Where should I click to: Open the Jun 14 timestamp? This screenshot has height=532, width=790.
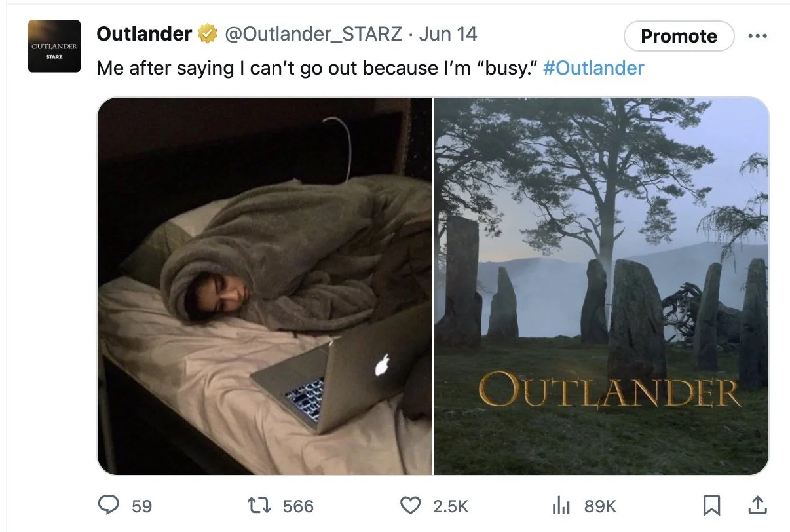(448, 34)
